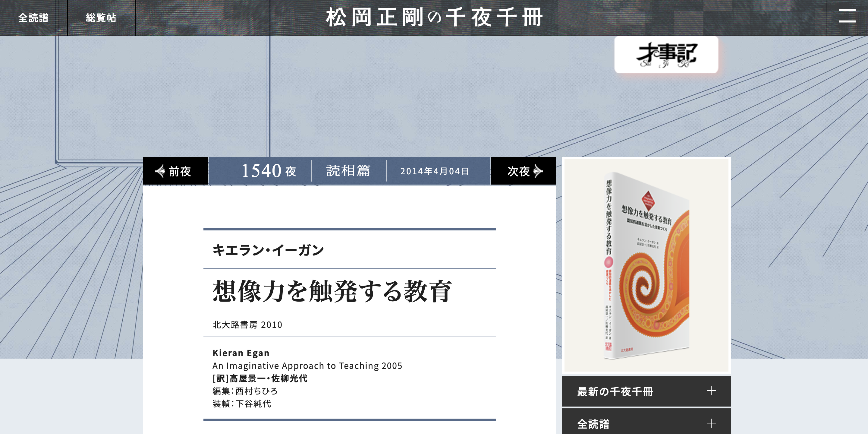868x434 pixels.
Task: Click the author name キエラン・イーガン
Action: 268,250
